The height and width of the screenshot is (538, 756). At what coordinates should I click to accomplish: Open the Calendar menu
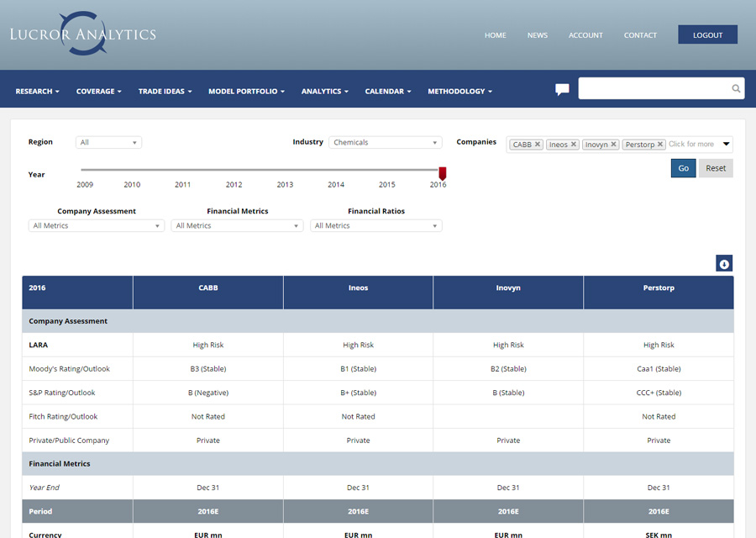pos(387,91)
